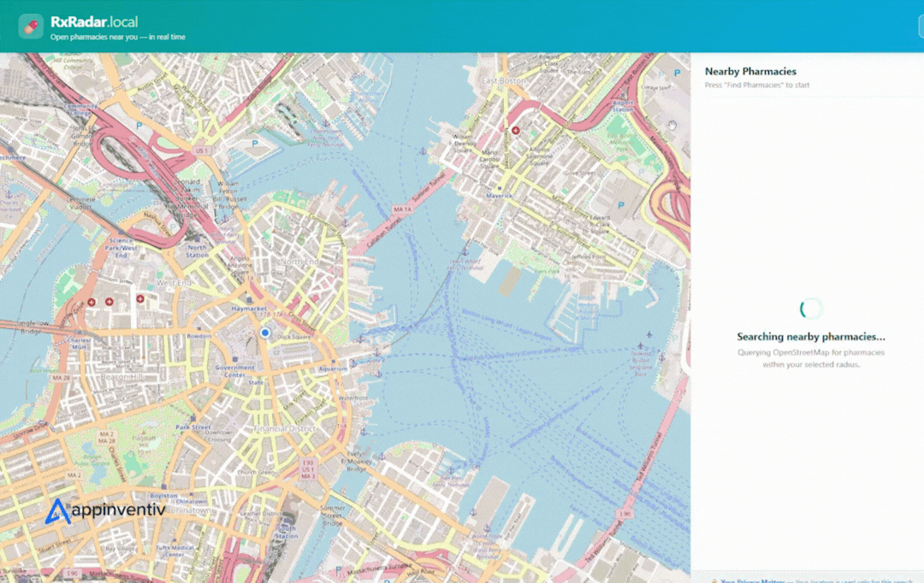Screen dimensions: 924x583
Task: Click the US 1 route shield
Action: click(x=202, y=150)
